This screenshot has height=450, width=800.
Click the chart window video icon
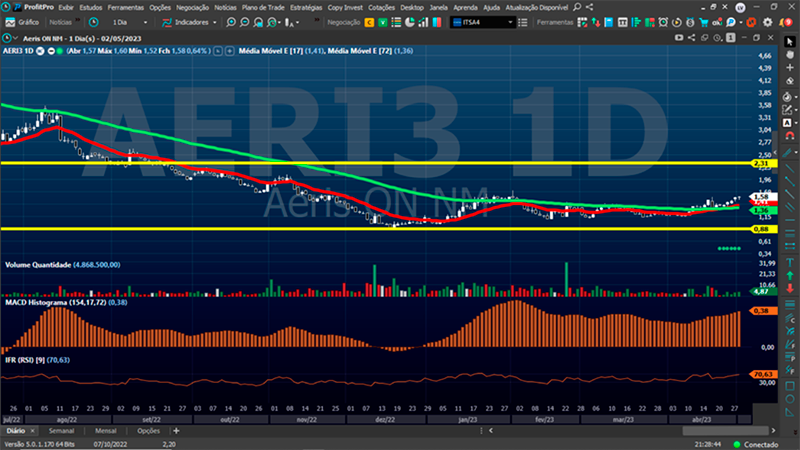pyautogui.click(x=679, y=38)
